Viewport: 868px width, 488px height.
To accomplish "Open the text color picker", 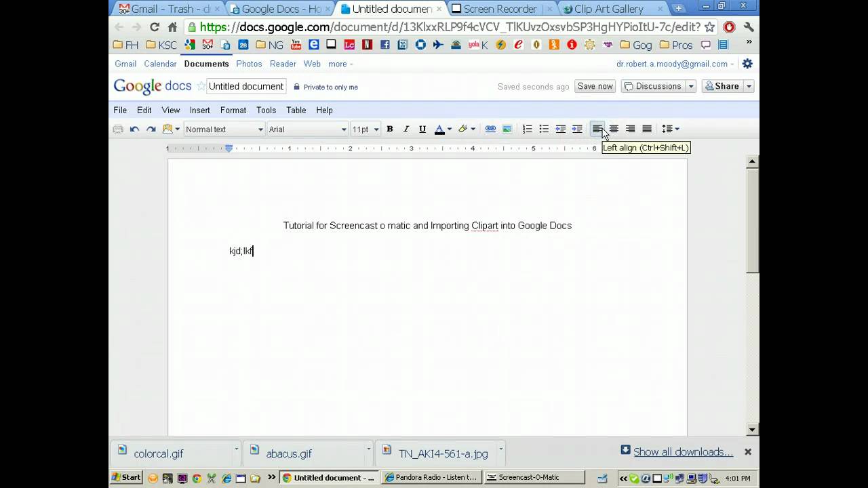I will click(443, 129).
